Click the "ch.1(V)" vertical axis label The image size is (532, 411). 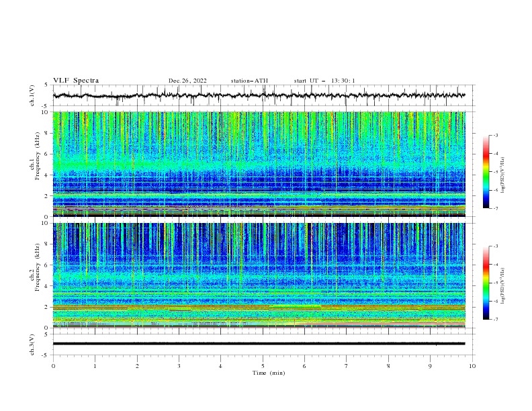(32, 95)
